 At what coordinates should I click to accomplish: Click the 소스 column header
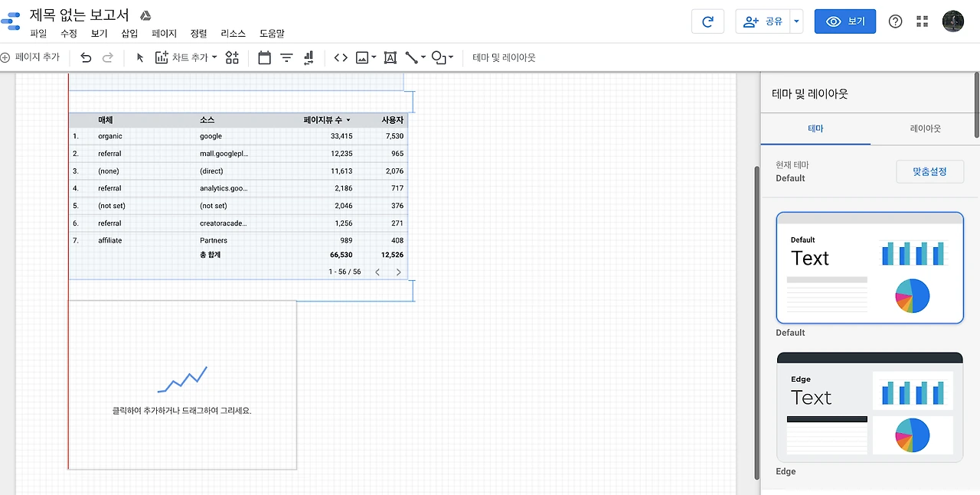coord(207,120)
